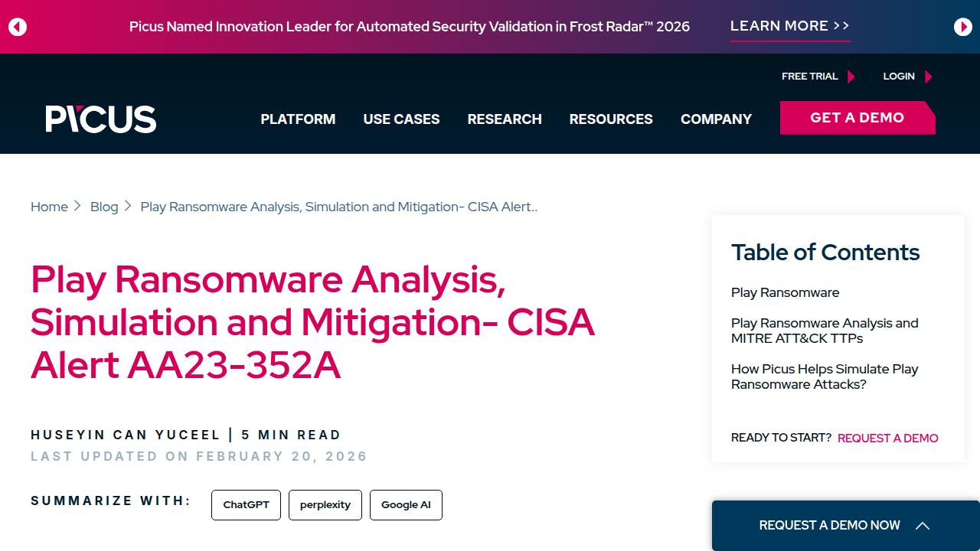
Task: Jump to Play Ransomware Analysis and MITRE ATT&CK TTPs
Action: pyautogui.click(x=825, y=331)
